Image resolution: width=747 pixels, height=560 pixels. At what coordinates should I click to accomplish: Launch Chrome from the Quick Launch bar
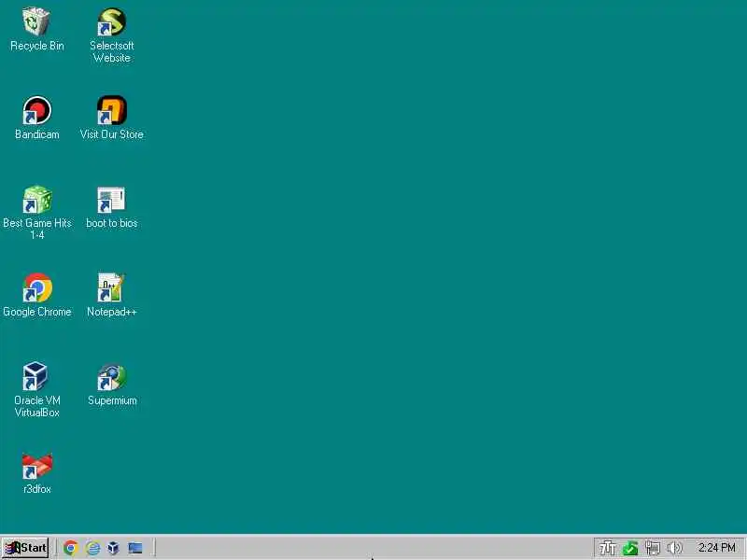[71, 548]
